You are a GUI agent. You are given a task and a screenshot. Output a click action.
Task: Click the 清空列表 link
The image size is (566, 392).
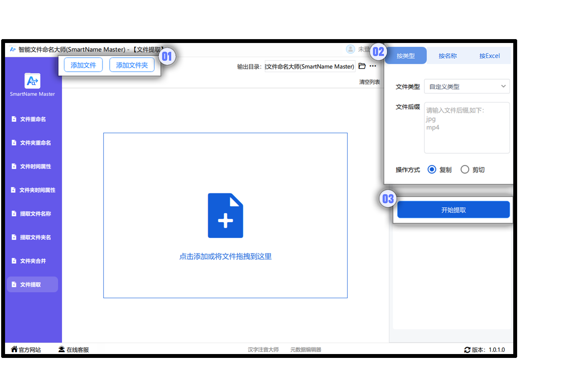click(369, 82)
